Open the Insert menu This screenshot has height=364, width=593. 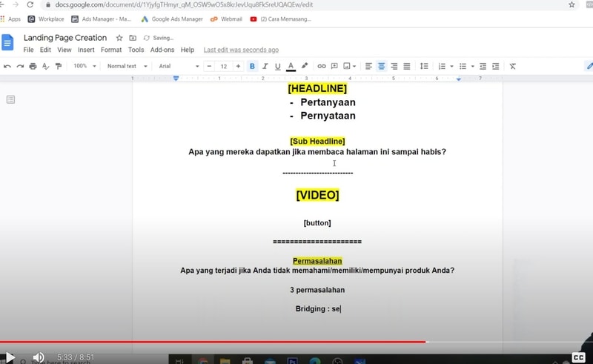86,50
